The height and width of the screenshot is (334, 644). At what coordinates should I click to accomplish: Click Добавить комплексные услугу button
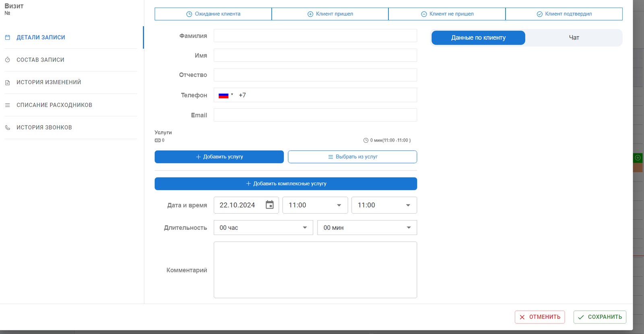tap(286, 184)
